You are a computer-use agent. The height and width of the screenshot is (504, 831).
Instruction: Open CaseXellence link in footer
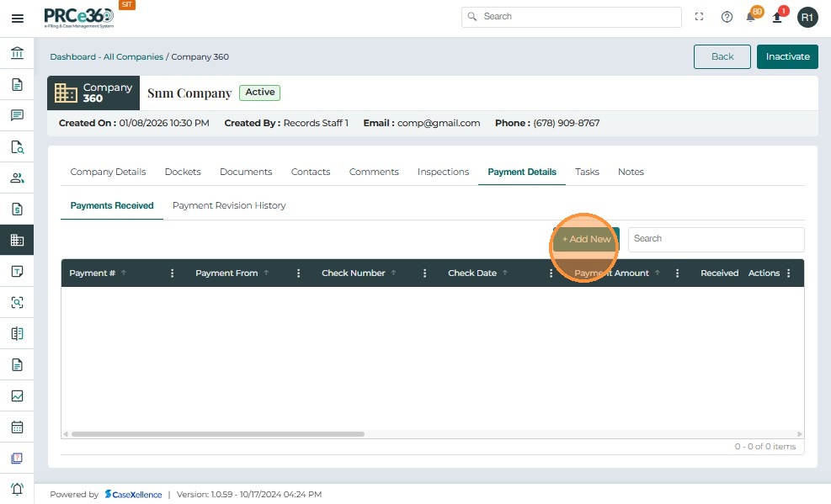pyautogui.click(x=133, y=495)
